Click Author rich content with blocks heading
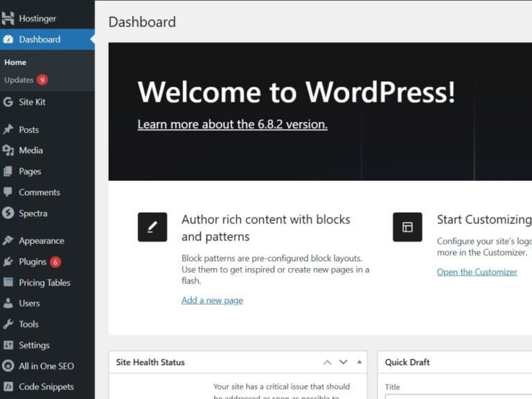Image resolution: width=532 pixels, height=399 pixels. [x=266, y=228]
